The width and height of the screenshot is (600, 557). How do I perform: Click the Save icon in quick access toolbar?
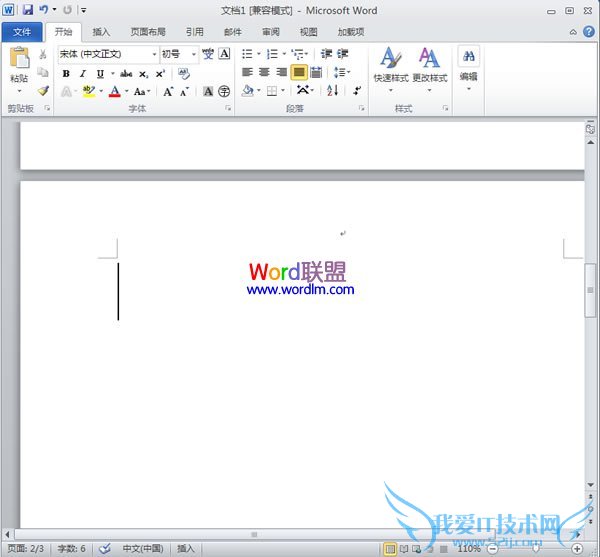pyautogui.click(x=28, y=10)
